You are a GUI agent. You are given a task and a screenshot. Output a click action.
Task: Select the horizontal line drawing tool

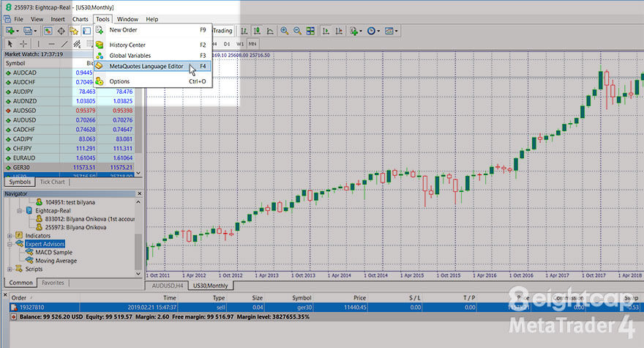tap(51, 44)
